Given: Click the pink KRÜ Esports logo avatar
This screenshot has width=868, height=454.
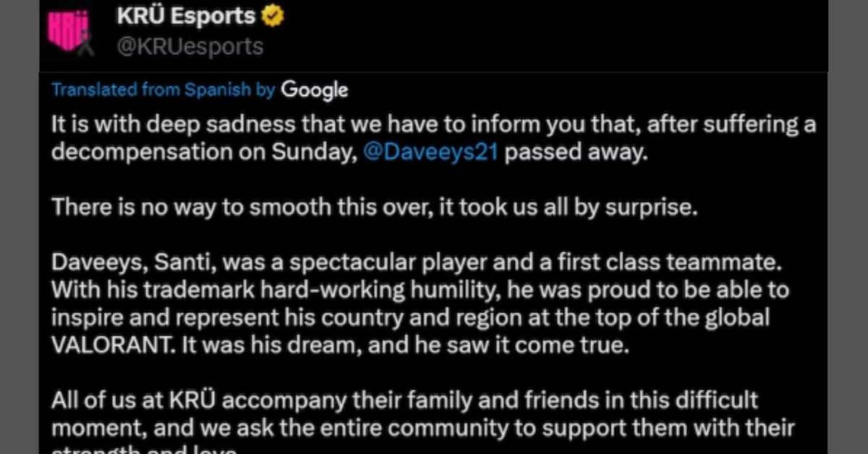Looking at the screenshot, I should [71, 32].
